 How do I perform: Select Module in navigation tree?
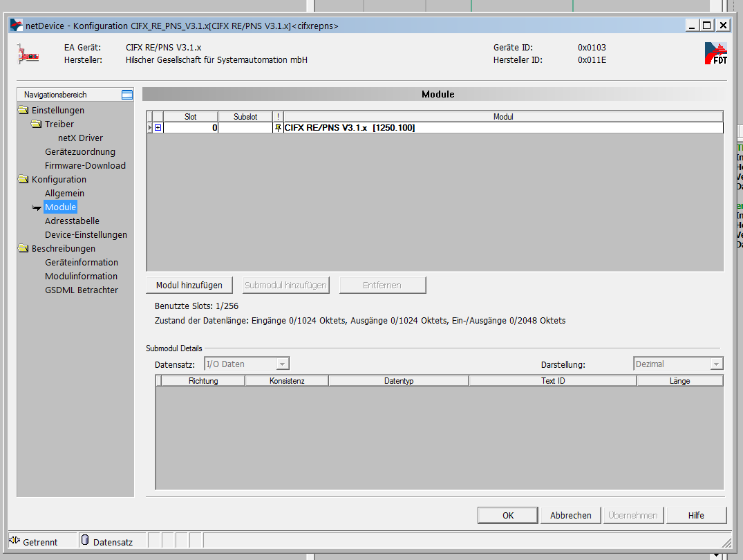[60, 207]
